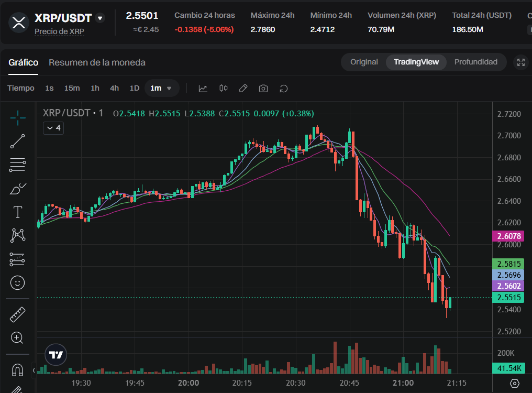Switch chart view to Original
Screen dimensions: 532x393
pos(364,62)
